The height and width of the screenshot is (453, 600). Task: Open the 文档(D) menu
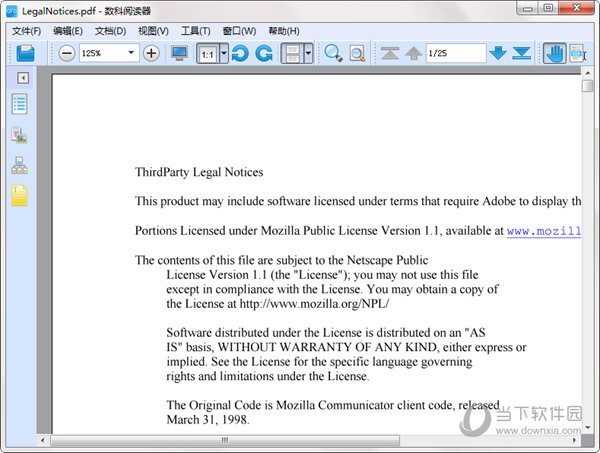click(110, 31)
